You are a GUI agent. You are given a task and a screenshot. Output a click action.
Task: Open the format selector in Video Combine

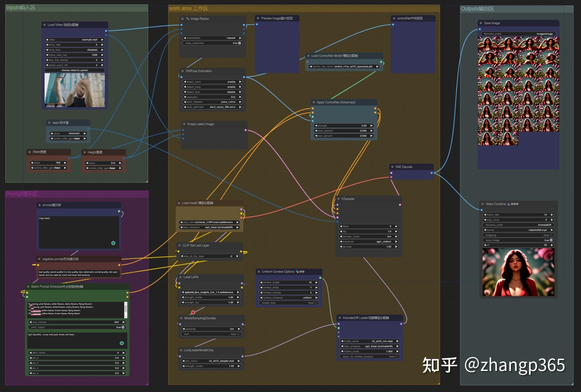[518, 230]
